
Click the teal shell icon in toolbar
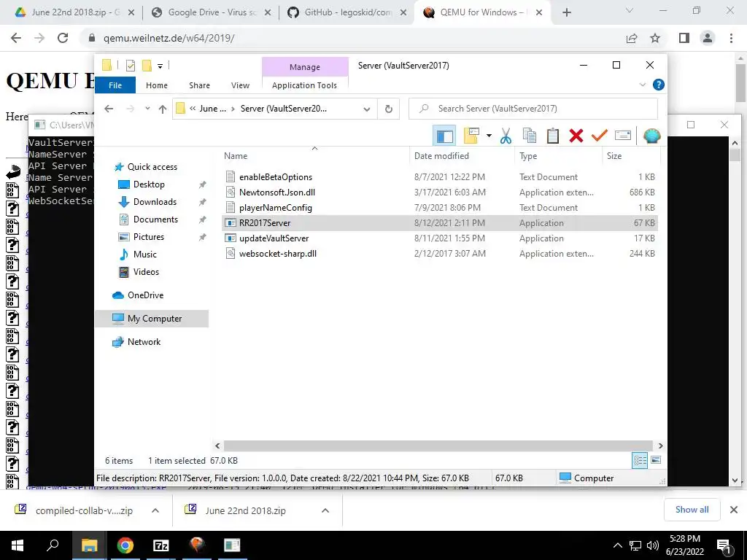click(x=651, y=136)
